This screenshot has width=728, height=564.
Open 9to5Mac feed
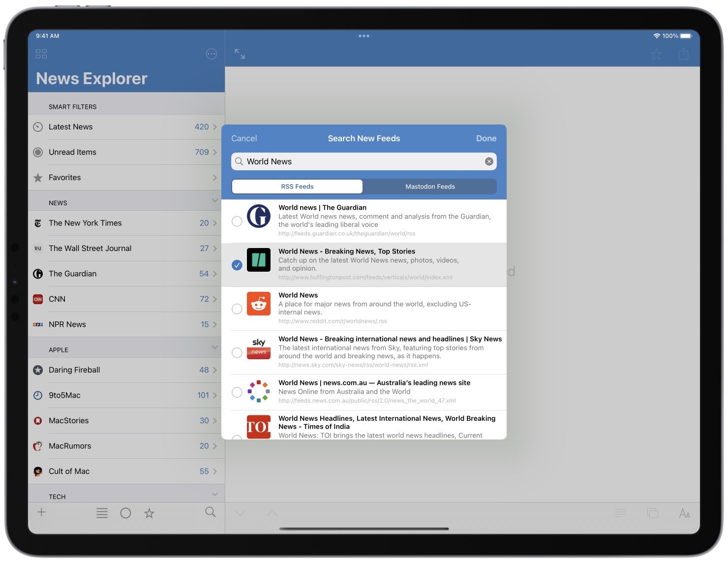point(126,395)
